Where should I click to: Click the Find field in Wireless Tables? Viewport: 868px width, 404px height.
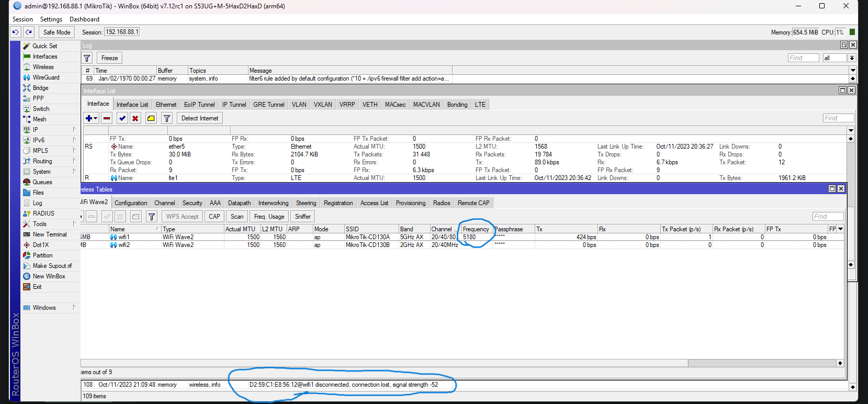828,217
